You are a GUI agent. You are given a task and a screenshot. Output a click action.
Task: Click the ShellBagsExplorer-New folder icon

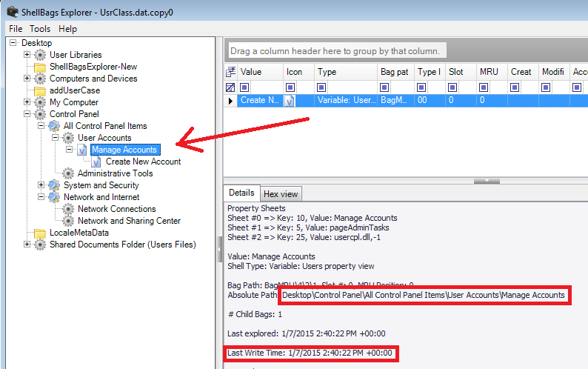pyautogui.click(x=40, y=67)
